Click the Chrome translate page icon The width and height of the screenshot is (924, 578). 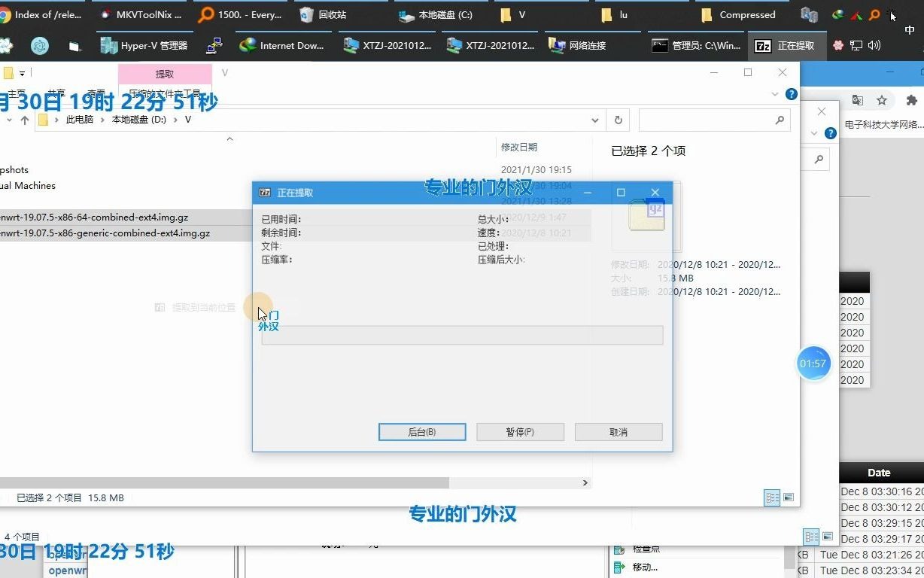pyautogui.click(x=857, y=100)
